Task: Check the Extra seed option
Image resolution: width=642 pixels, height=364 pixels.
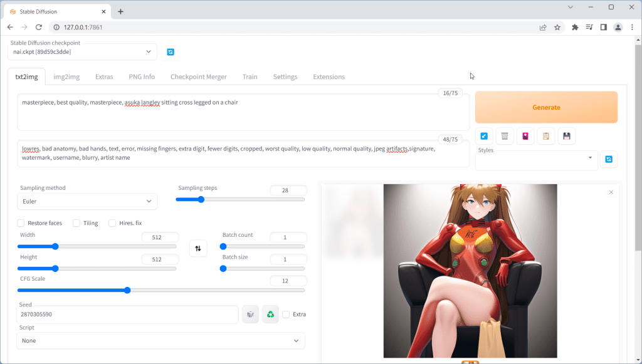Action: (x=286, y=315)
